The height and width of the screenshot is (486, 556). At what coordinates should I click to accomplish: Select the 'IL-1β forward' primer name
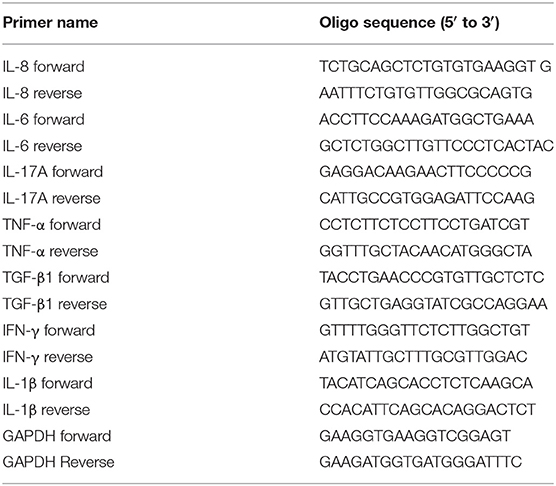tap(48, 384)
